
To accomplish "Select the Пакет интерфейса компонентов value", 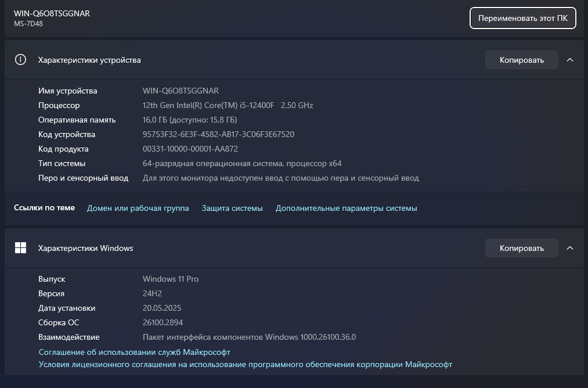I will point(249,337).
